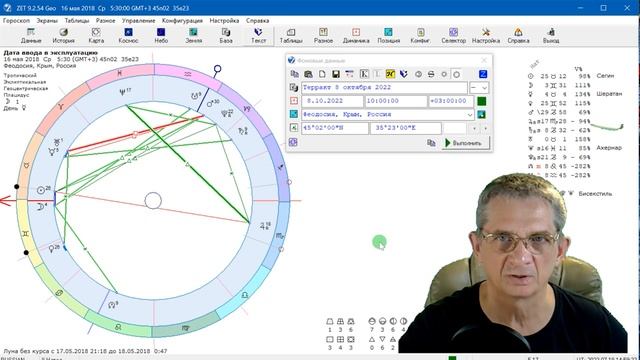Open the Позиция toolbar icon

pos(388,36)
